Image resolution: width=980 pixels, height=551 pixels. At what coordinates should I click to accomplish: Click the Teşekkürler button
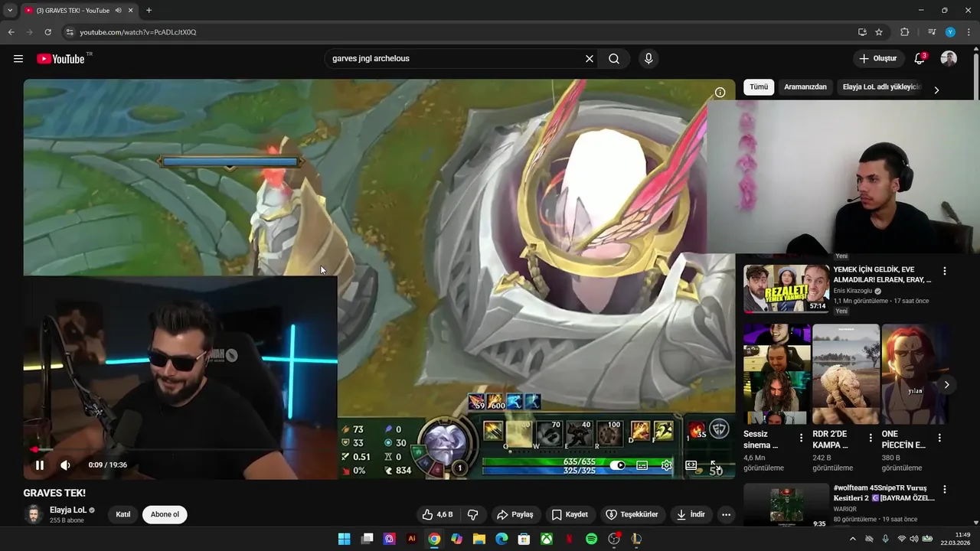click(x=632, y=514)
